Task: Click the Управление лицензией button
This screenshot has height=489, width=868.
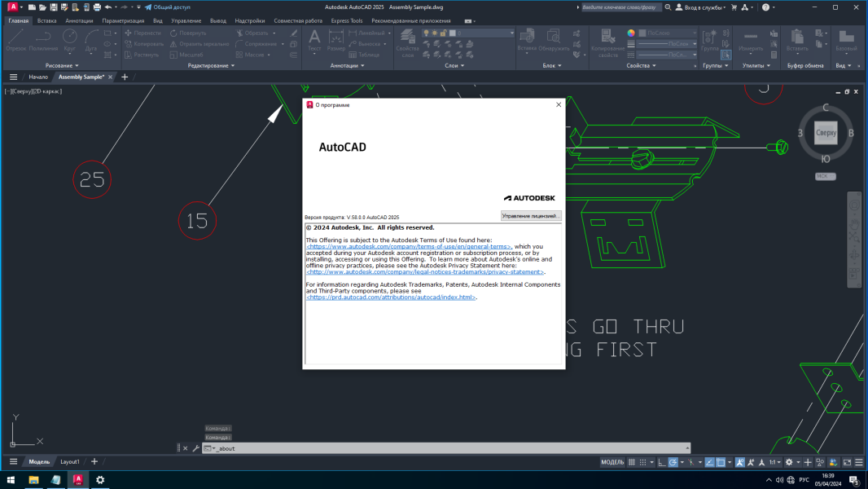Action: (x=530, y=216)
